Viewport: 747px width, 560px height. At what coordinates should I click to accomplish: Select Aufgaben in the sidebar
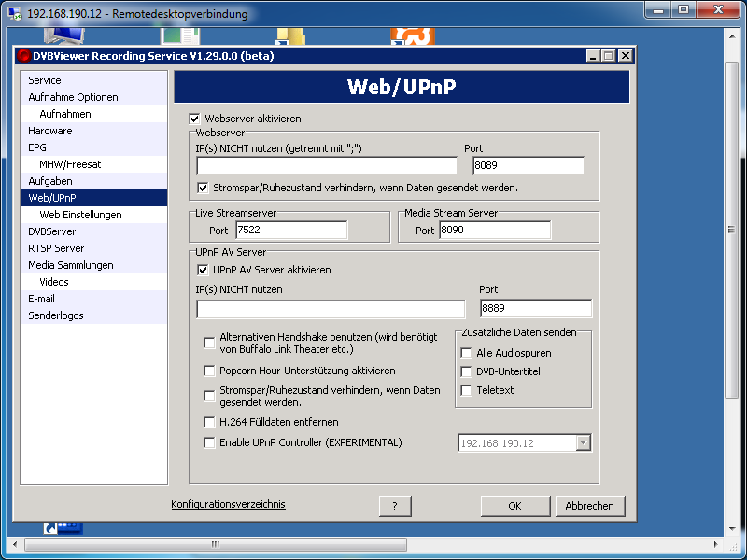(x=94, y=181)
